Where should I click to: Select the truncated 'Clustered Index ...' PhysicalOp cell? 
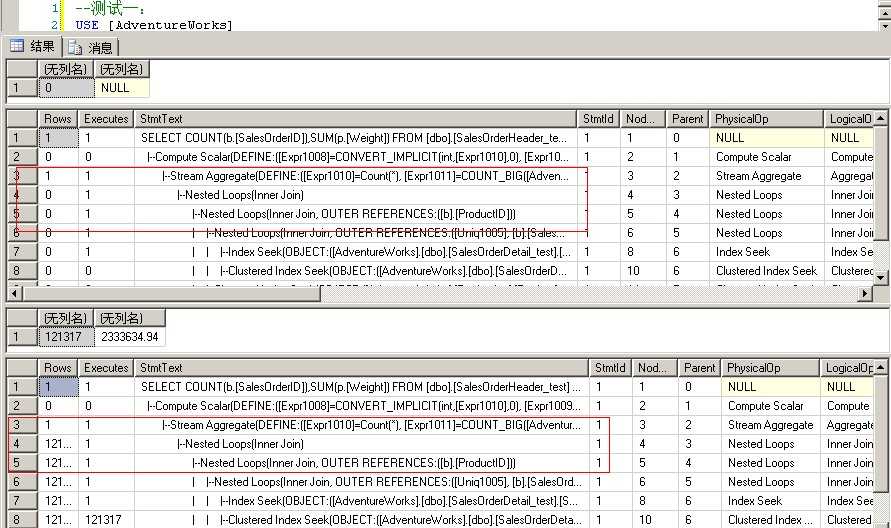(x=770, y=519)
